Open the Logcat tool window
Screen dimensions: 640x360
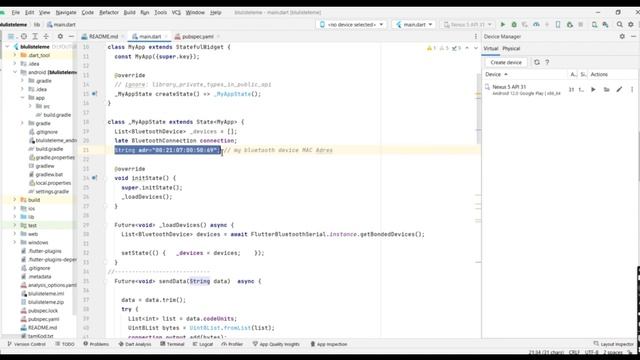pos(203,344)
